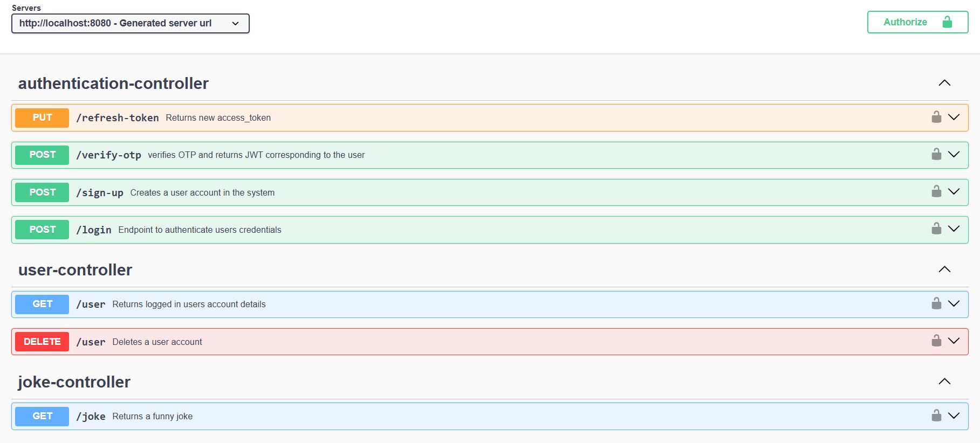Click 'Deletes a user account' description

(x=157, y=342)
